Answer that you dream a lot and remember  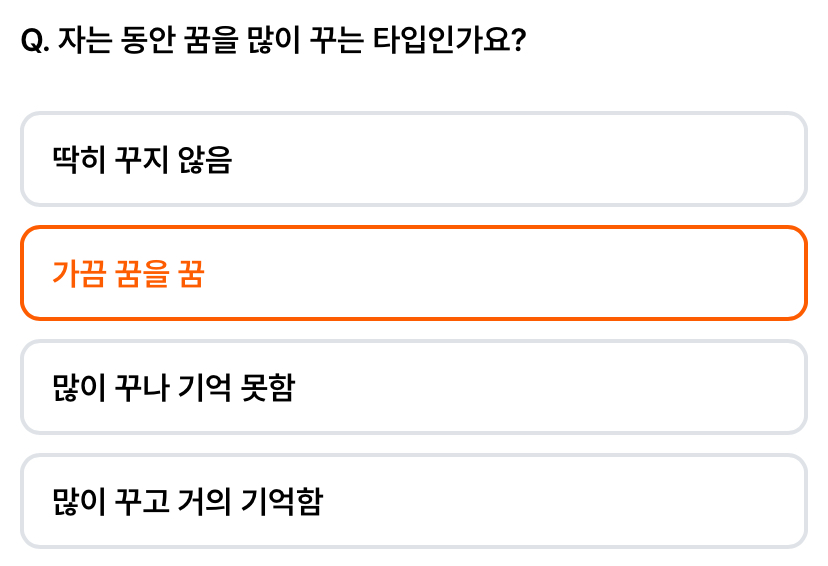pos(414,501)
